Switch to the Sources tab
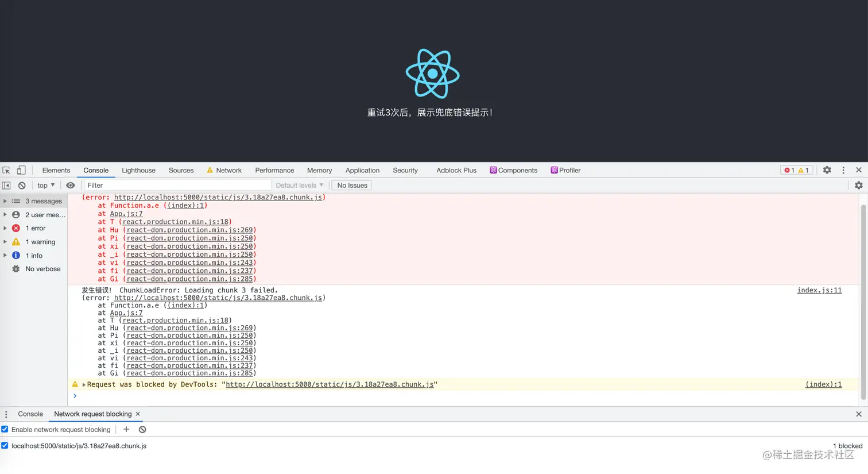Viewport: 868px width, 474px height. pyautogui.click(x=181, y=170)
